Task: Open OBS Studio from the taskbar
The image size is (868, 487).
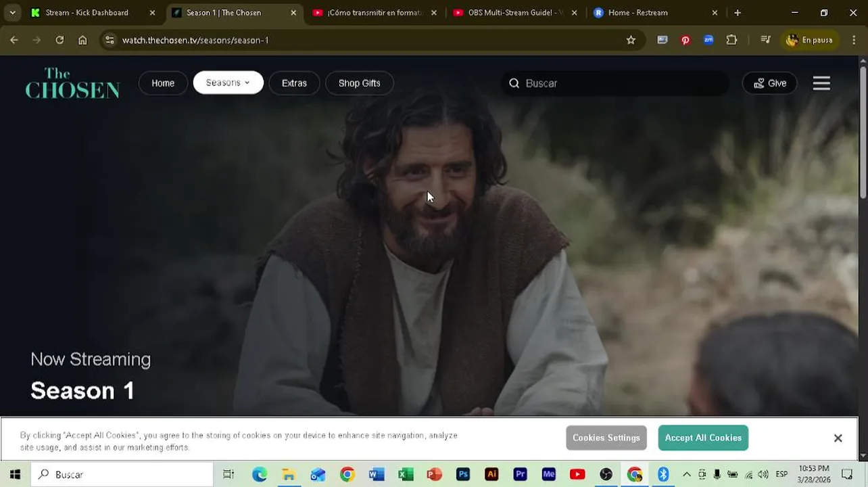Action: coord(606,474)
